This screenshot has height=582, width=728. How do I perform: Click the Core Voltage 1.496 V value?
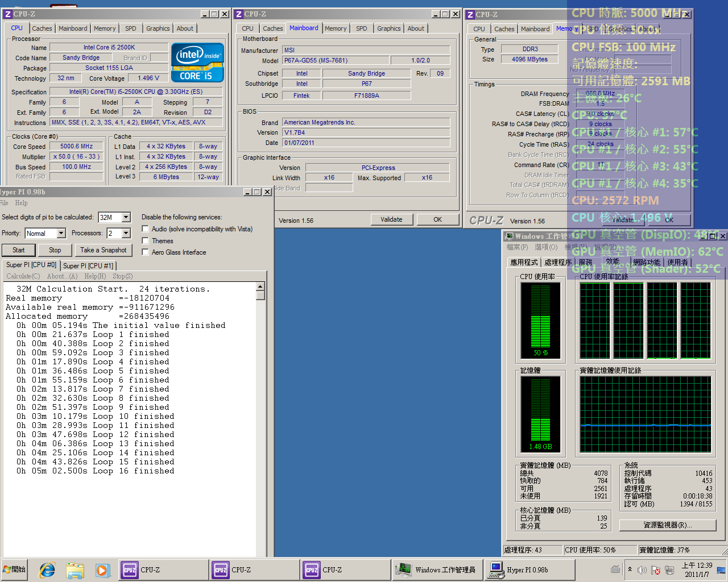[x=148, y=78]
